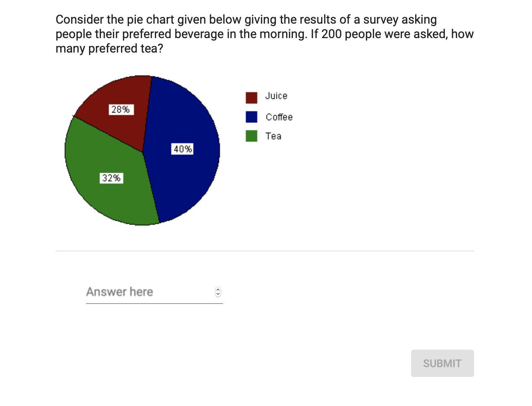Click the green Tea legend swatch

(x=251, y=136)
